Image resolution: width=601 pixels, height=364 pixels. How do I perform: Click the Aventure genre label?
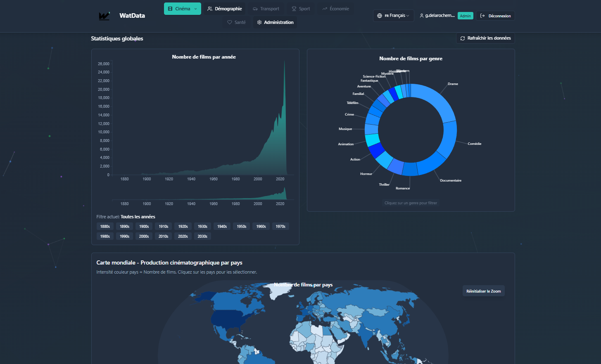364,86
